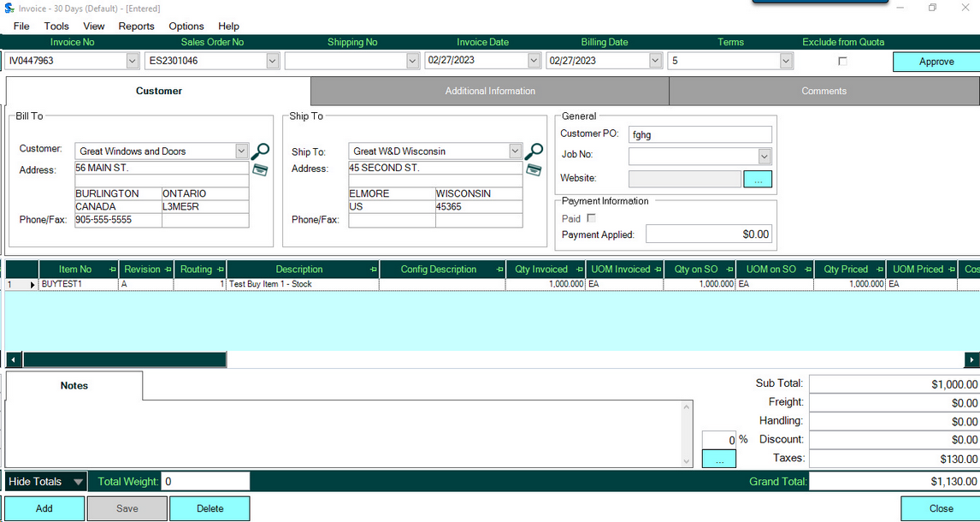Select row 1 using the row indicator arrow
The image size is (980, 522).
pos(33,284)
